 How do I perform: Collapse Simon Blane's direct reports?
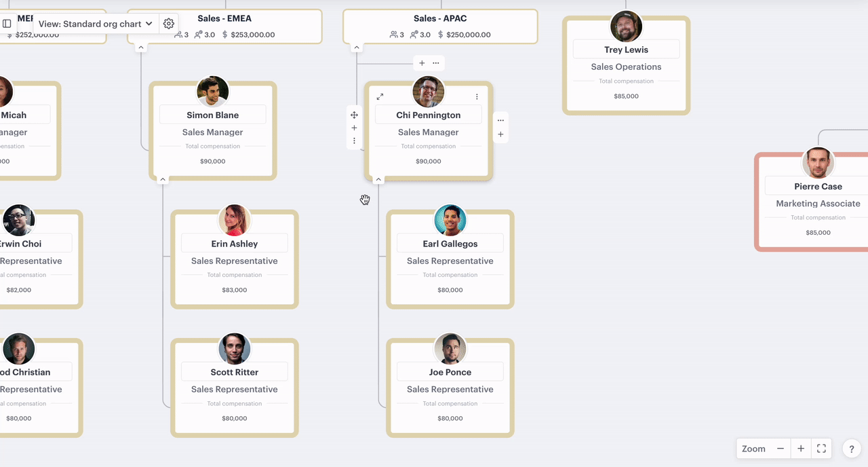163,179
